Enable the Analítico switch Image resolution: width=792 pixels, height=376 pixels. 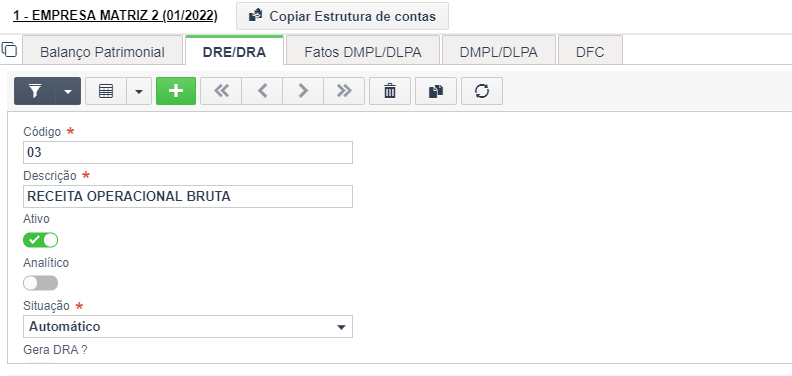(x=40, y=283)
